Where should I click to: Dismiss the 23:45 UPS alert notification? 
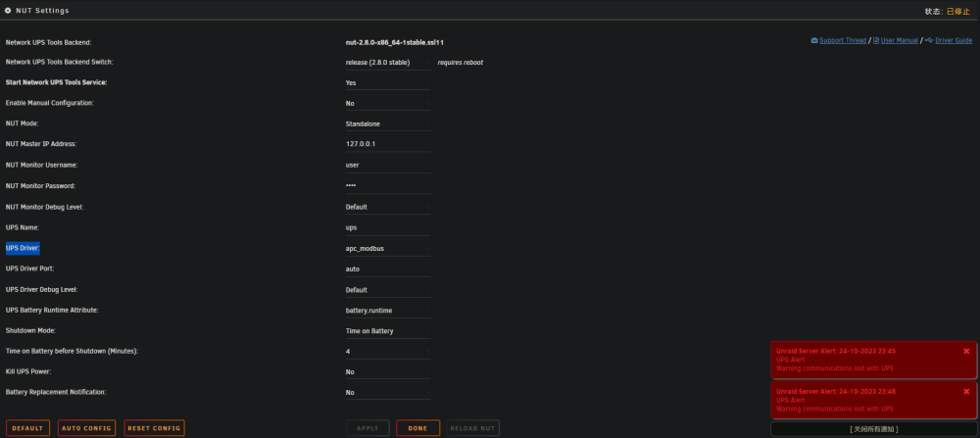click(x=966, y=351)
